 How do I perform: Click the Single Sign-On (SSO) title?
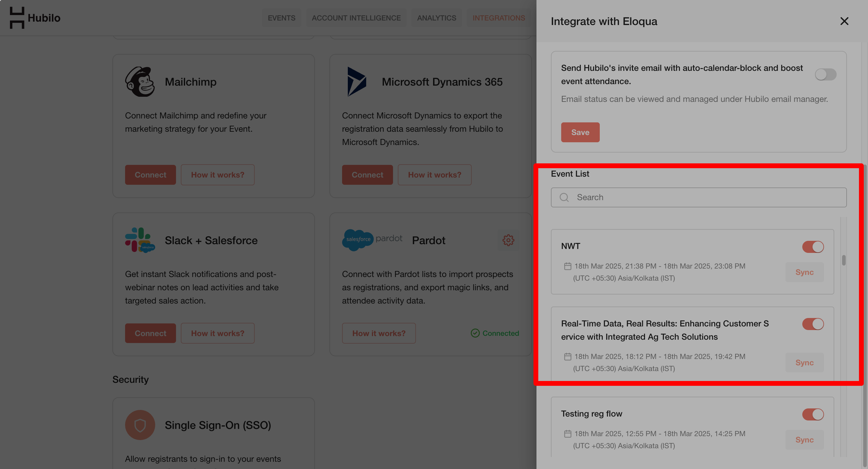[x=218, y=425]
